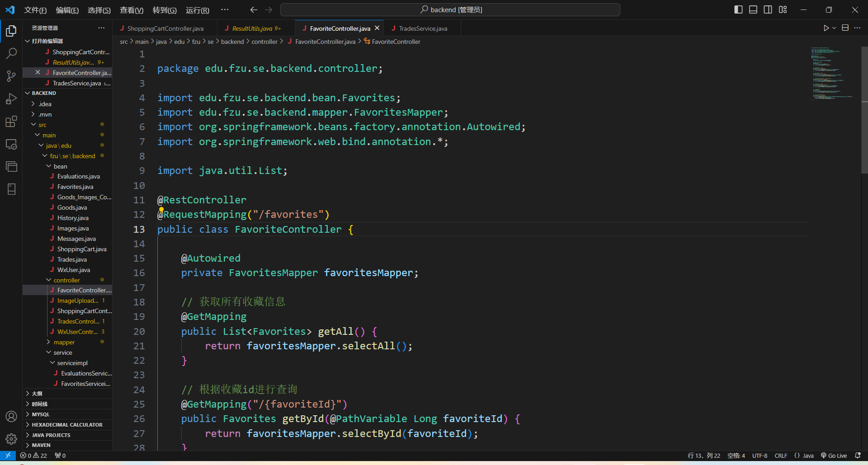
Task: Close FavoriteController.java in Open Editors list
Action: click(x=38, y=72)
